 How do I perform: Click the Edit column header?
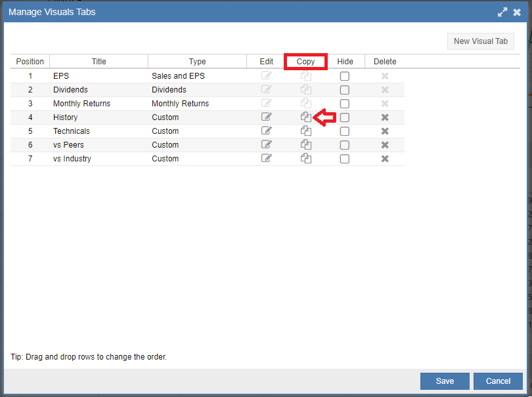[267, 62]
